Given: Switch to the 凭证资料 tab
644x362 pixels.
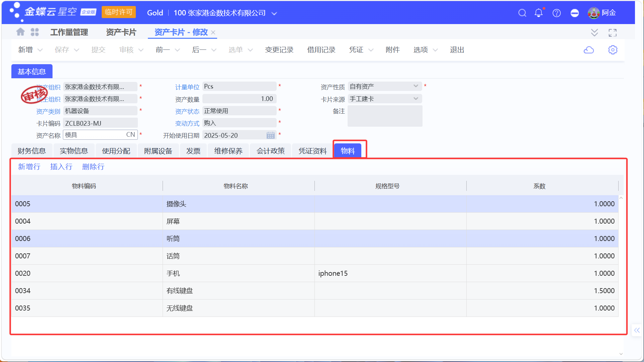Looking at the screenshot, I should coord(313,151).
